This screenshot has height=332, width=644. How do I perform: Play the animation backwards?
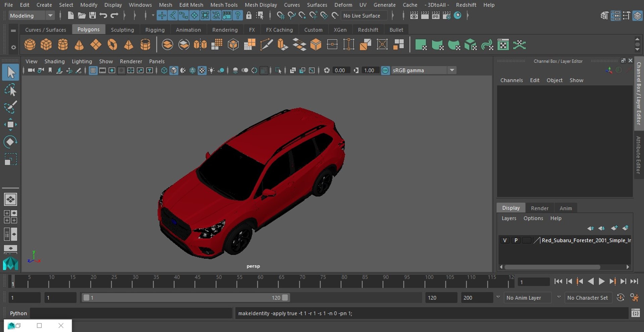point(591,281)
